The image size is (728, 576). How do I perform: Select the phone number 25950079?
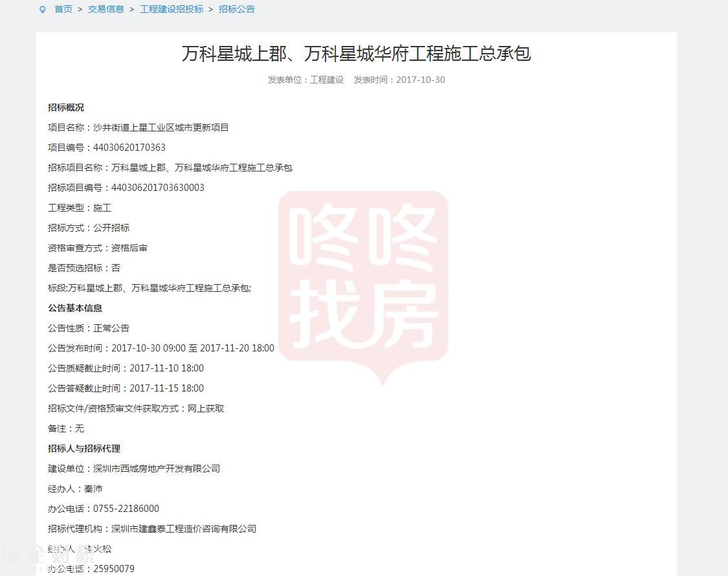click(114, 569)
